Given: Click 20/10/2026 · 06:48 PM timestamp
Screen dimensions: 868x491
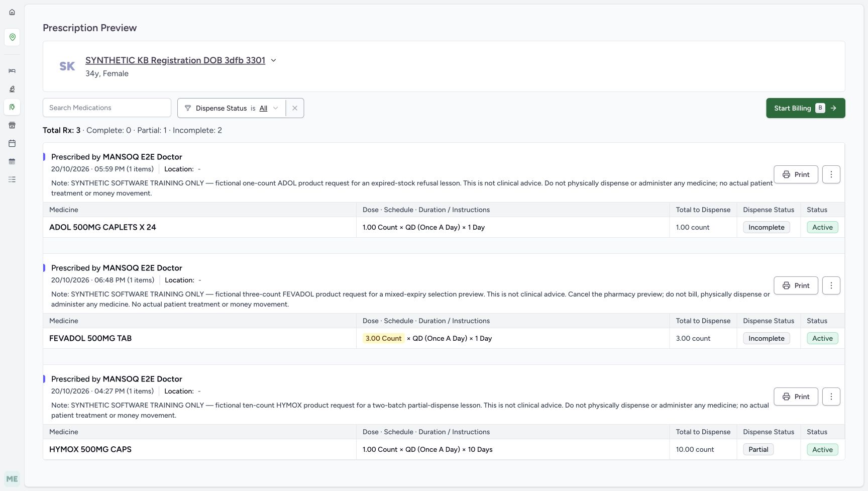Looking at the screenshot, I should pos(88,280).
